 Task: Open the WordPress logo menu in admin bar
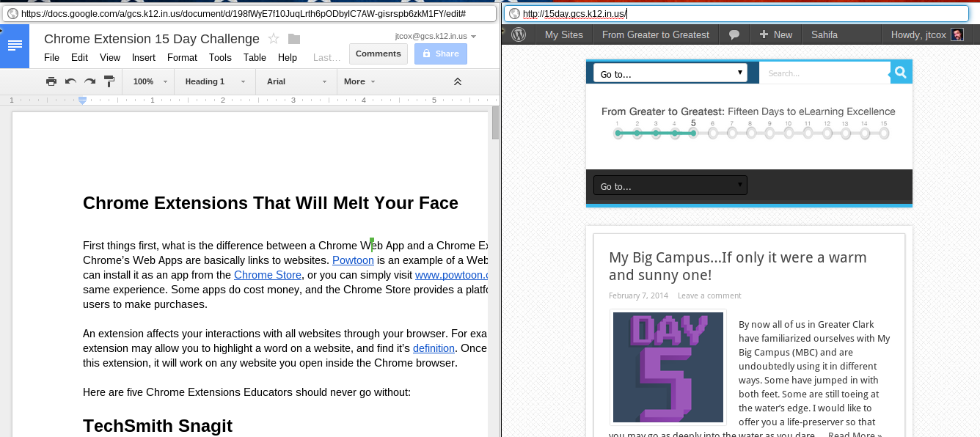(519, 34)
